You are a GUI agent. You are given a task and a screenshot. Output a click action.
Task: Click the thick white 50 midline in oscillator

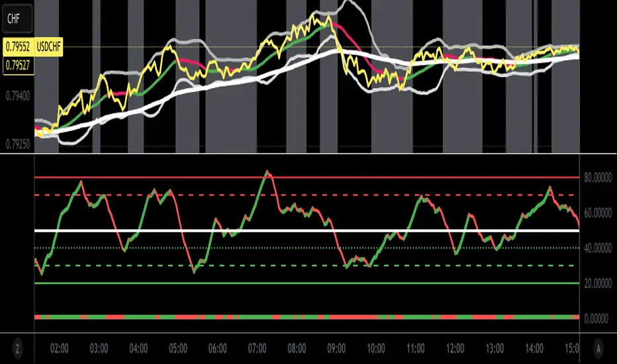pos(307,230)
